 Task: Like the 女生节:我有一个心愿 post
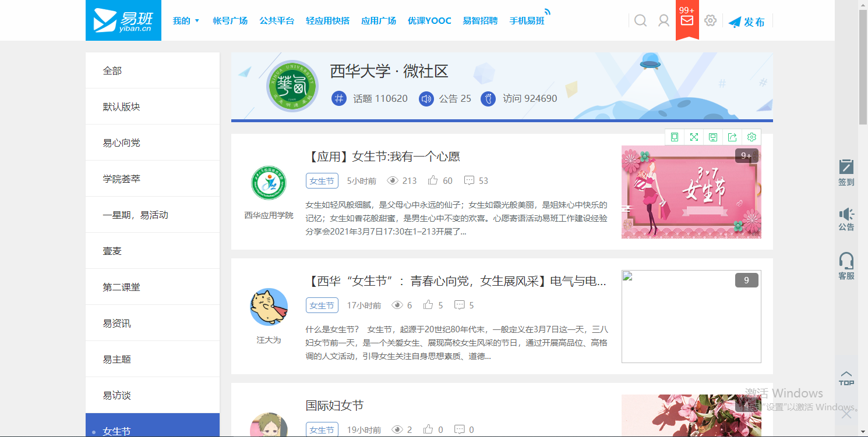[433, 181]
